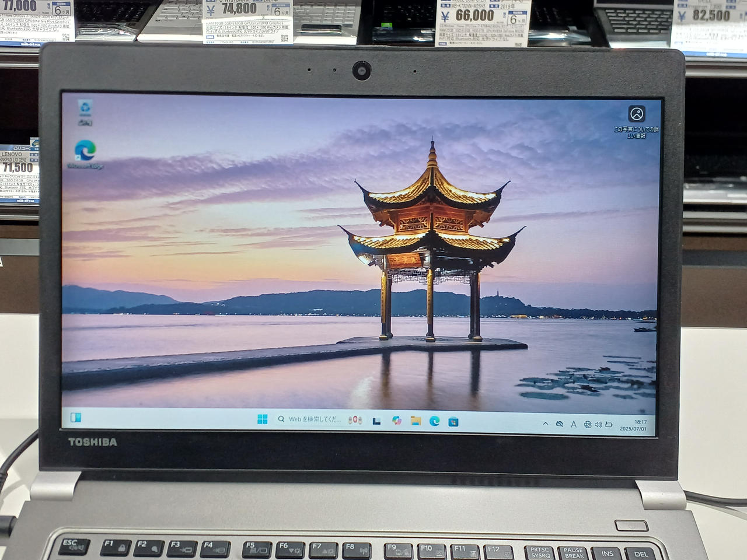The height and width of the screenshot is (560, 747).
Task: Open the clock and date 18:17 flyout
Action: tap(633, 425)
